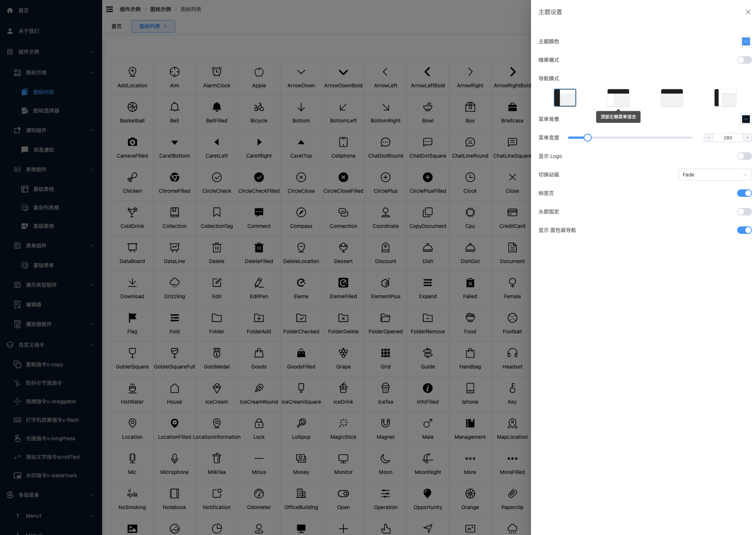Click the AlarmClock icon in grid
Image resolution: width=756 pixels, height=535 pixels.
click(x=216, y=72)
